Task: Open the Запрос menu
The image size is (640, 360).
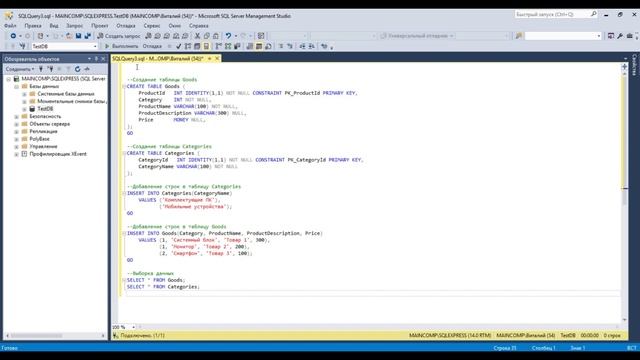Action: click(x=75, y=25)
